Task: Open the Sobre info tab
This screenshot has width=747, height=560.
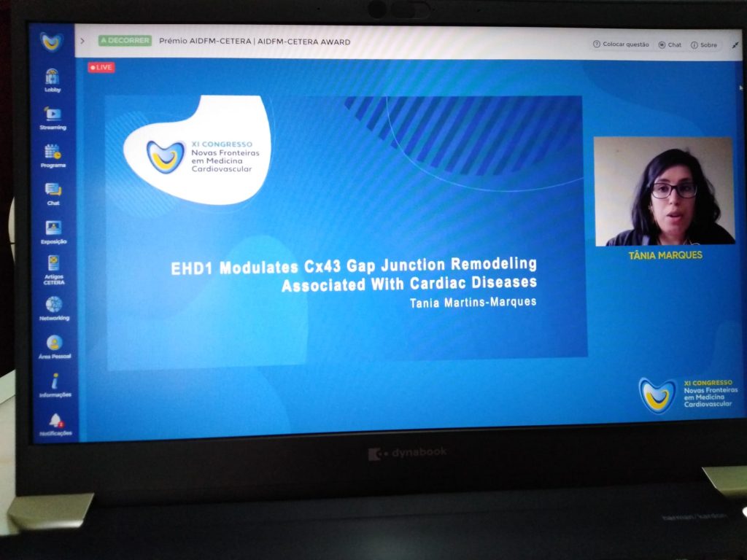Action: point(703,45)
